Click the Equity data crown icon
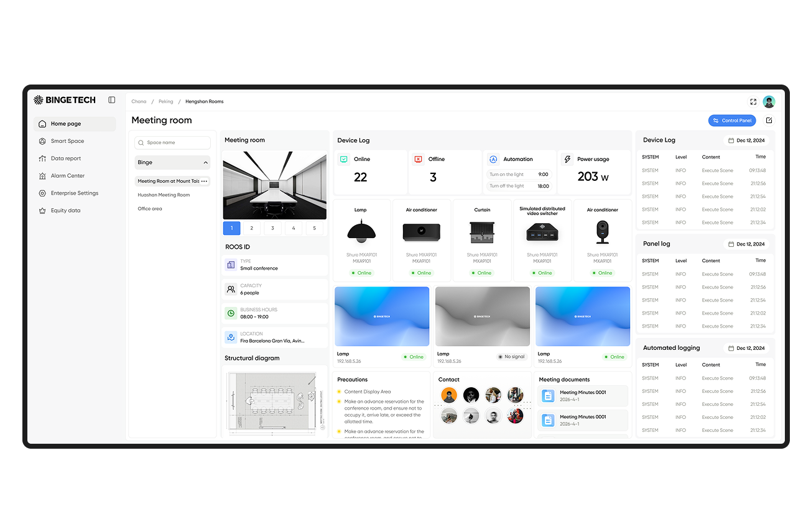 coord(42,211)
